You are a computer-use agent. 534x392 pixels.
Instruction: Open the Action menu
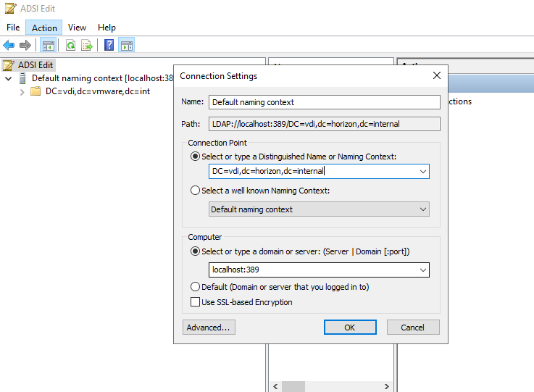(x=44, y=28)
